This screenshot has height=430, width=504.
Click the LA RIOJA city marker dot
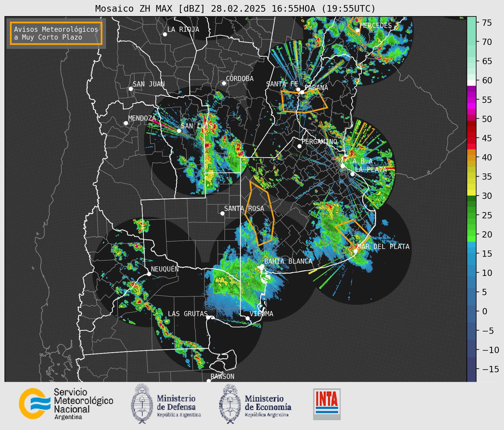pos(165,34)
